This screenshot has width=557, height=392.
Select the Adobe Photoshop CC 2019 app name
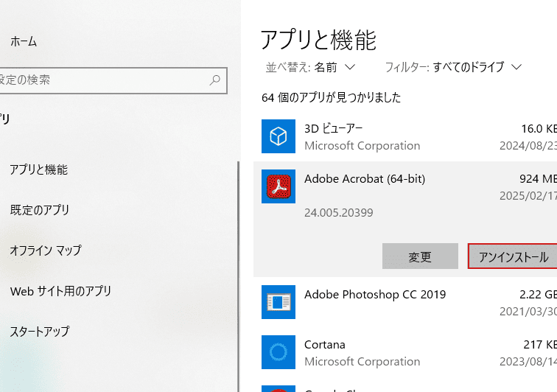click(375, 294)
